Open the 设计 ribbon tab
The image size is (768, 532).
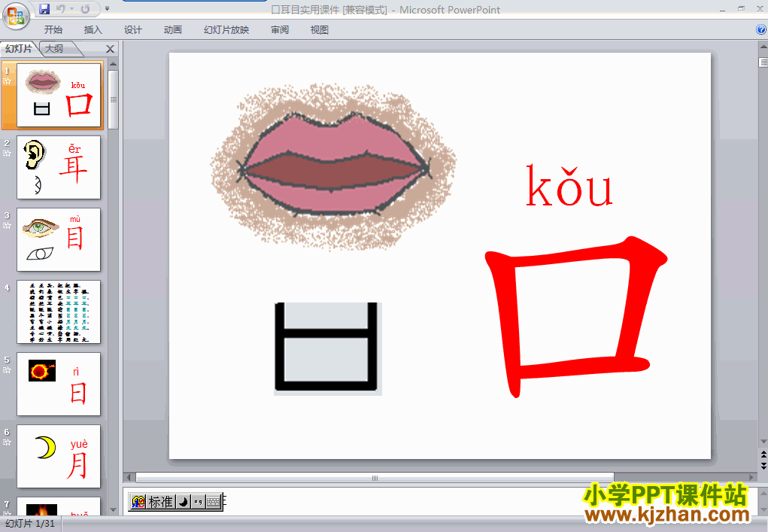pos(132,30)
